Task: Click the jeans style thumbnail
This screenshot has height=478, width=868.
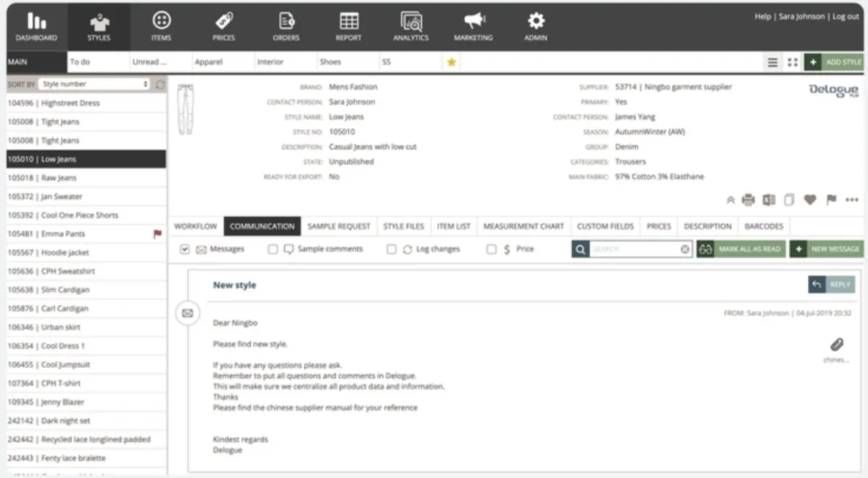Action: 186,108
